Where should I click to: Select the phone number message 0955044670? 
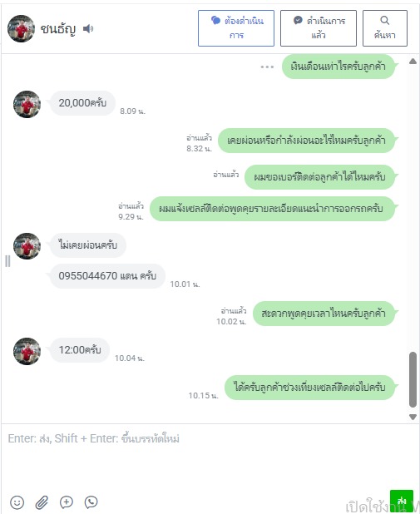click(107, 276)
